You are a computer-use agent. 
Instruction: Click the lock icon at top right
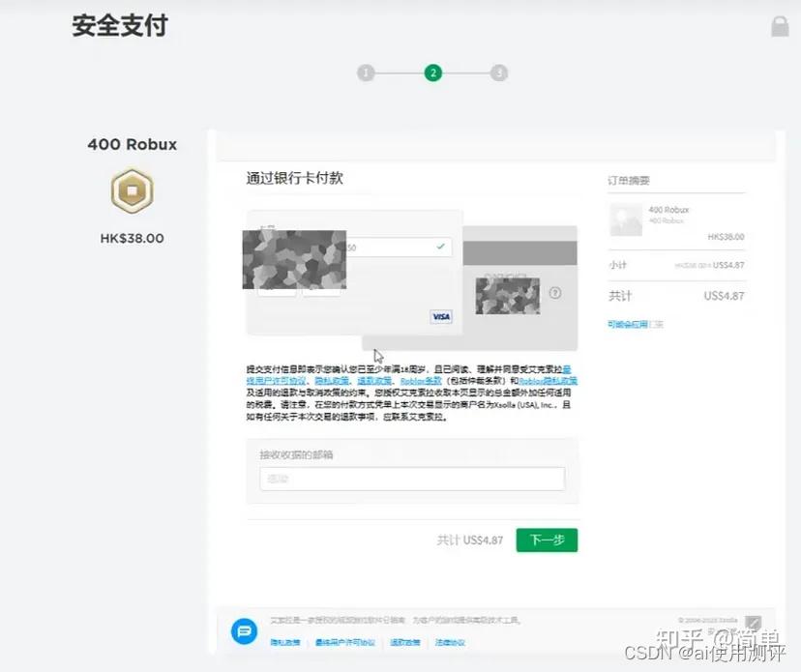pyautogui.click(x=780, y=29)
